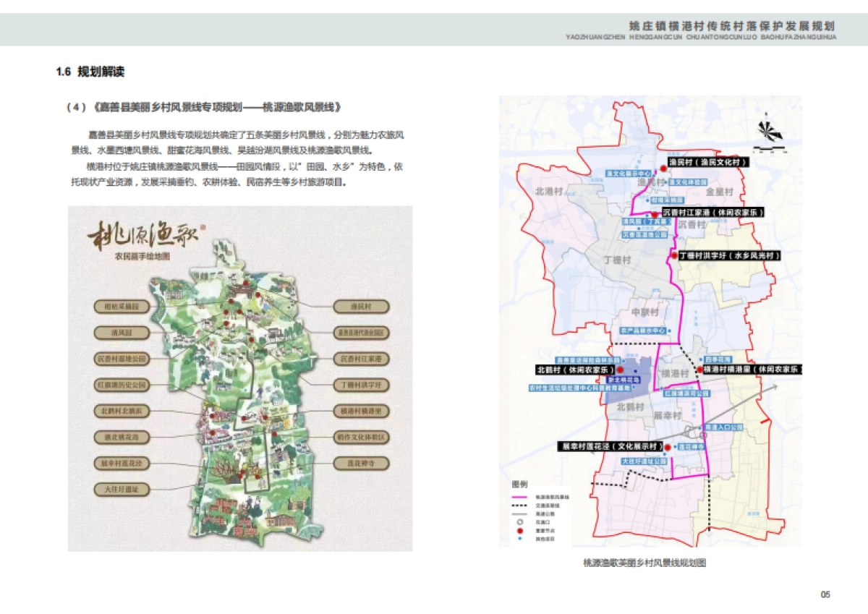Screen dimensions: 868x614
Task: Click the red node beside 渔民村（渔民文化村）
Action: tap(663, 168)
